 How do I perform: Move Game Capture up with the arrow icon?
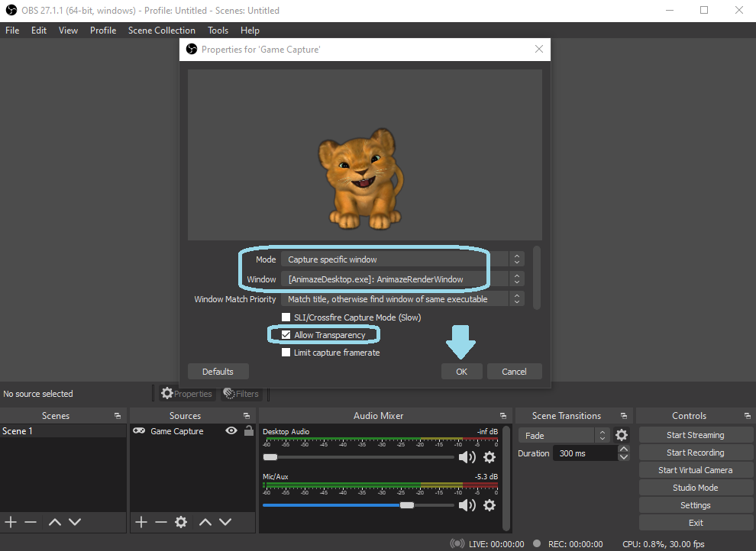(205, 522)
